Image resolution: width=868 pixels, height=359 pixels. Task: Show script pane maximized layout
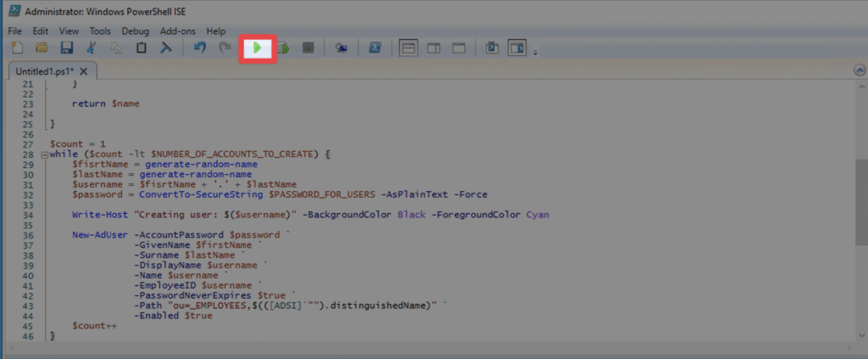(x=458, y=49)
